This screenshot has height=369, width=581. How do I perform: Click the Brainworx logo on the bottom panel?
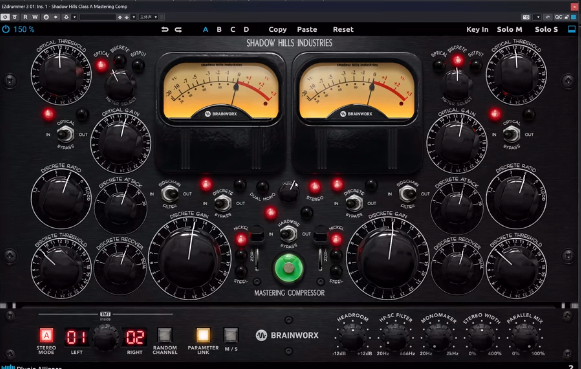pyautogui.click(x=287, y=335)
